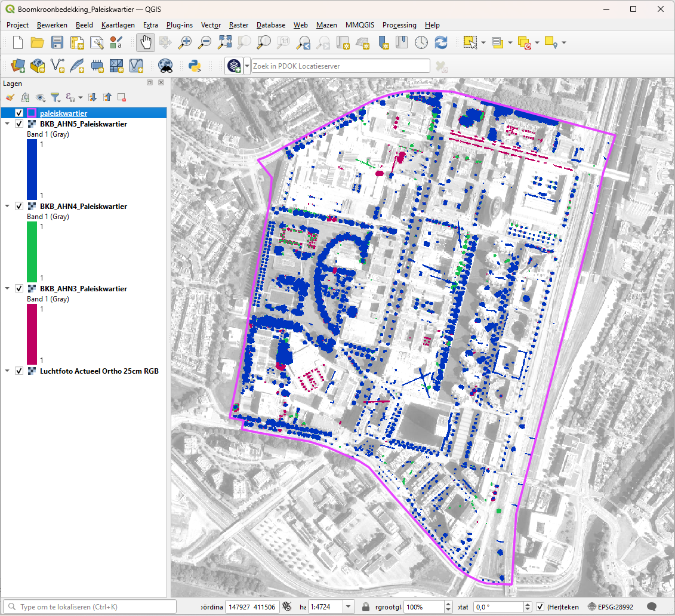Viewport: 675px width, 616px height.
Task: Open the layer styling paintbrush panel
Action: [x=10, y=97]
